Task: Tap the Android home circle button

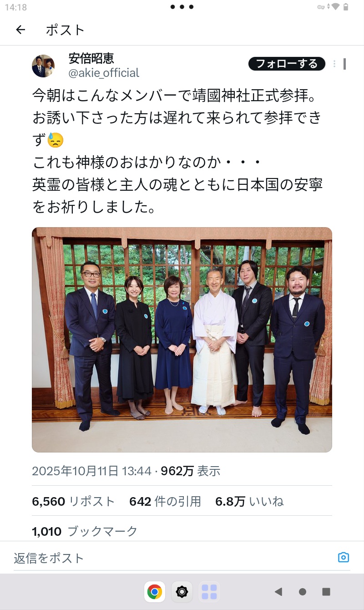Action: (303, 592)
